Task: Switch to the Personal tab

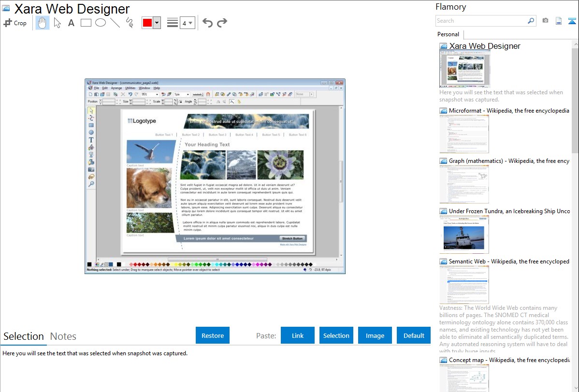Action: (x=449, y=34)
